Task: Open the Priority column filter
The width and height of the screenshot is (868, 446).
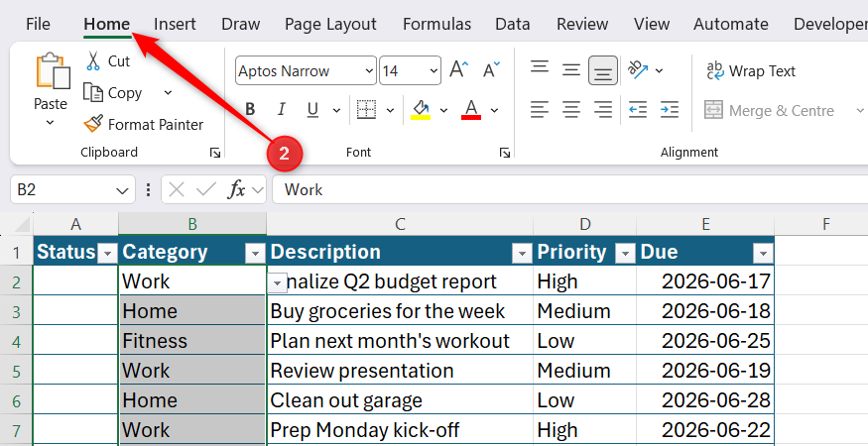Action: [625, 254]
